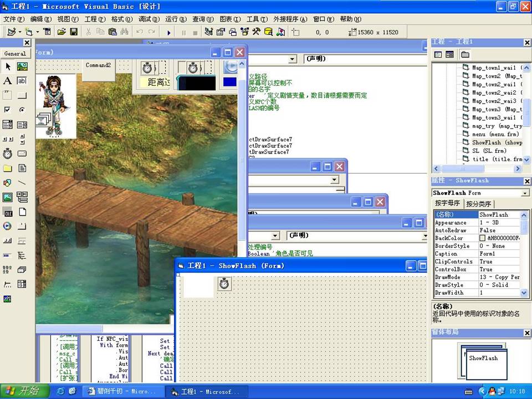Image resolution: width=532 pixels, height=399 pixels.
Task: Click the General tab of the toolbox
Action: coord(16,54)
